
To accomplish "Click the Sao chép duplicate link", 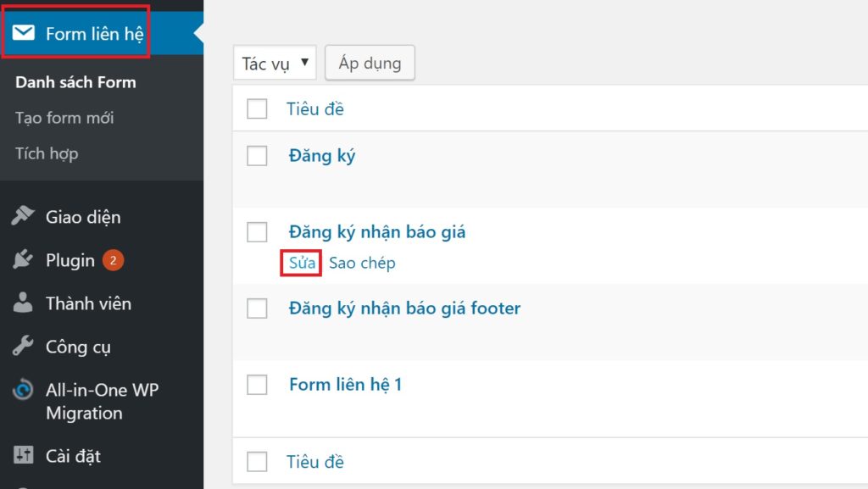I will point(362,263).
